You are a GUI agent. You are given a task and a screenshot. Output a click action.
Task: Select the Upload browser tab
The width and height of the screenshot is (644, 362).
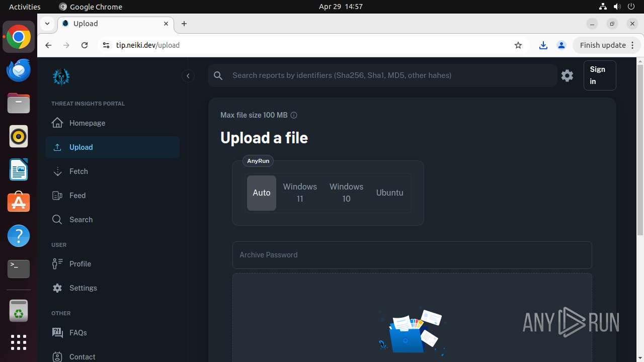point(116,24)
